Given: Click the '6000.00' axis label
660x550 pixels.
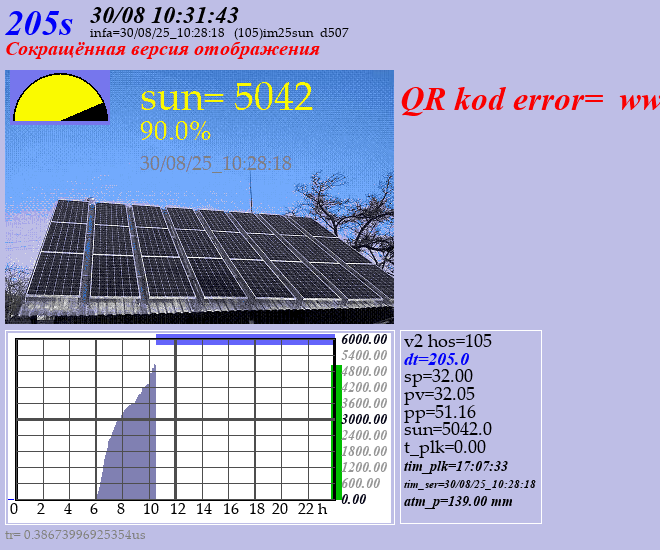Looking at the screenshot, I should 364,339.
